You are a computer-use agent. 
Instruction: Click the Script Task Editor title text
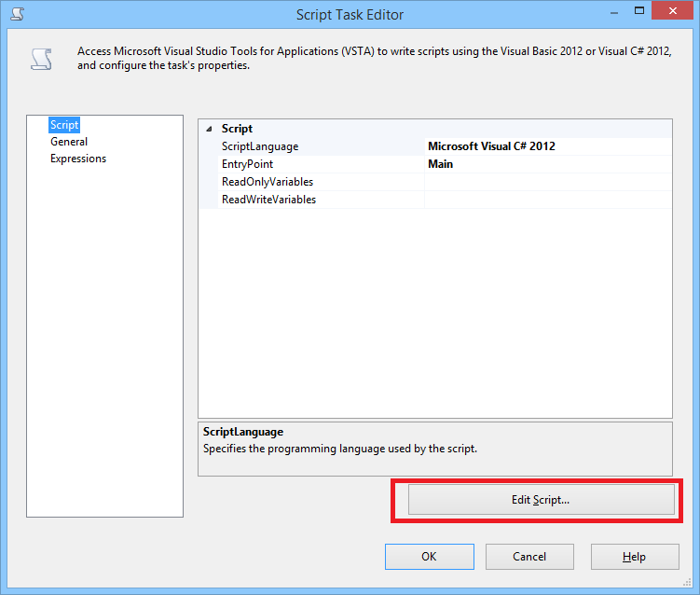pyautogui.click(x=350, y=15)
